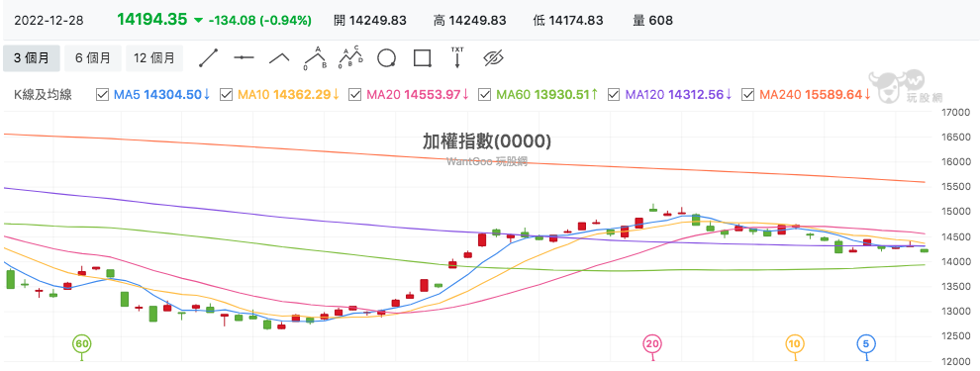Select the angle line drawing tool

point(279,57)
